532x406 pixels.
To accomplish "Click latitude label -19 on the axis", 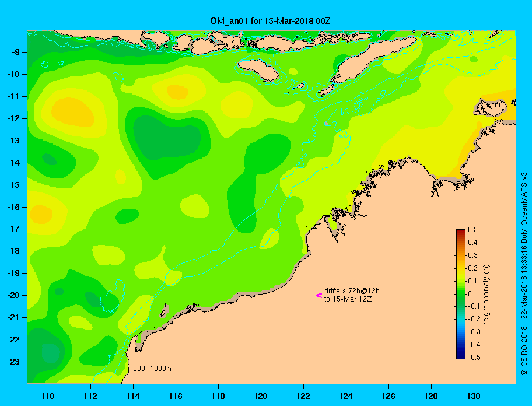I will (x=13, y=273).
